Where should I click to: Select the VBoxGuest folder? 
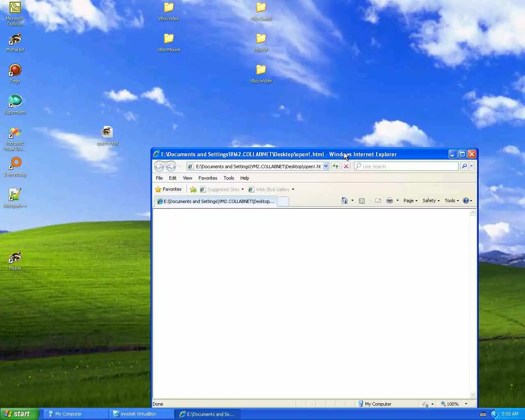click(261, 11)
